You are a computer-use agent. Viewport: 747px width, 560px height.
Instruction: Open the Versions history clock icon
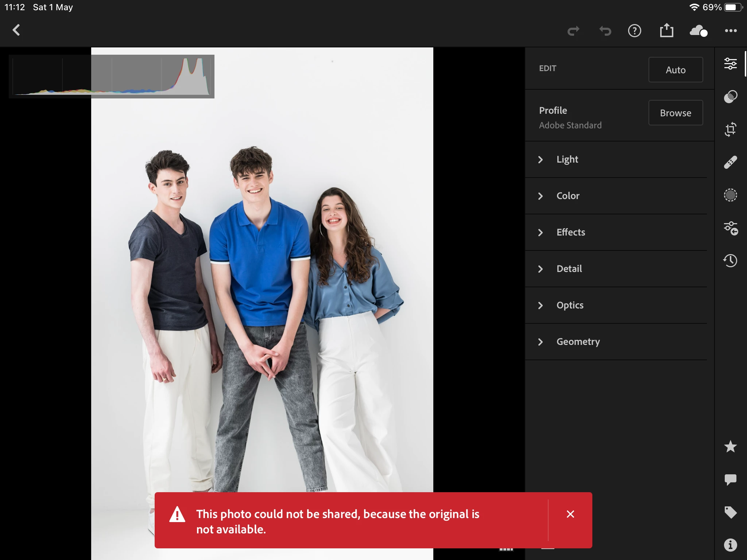pyautogui.click(x=730, y=261)
